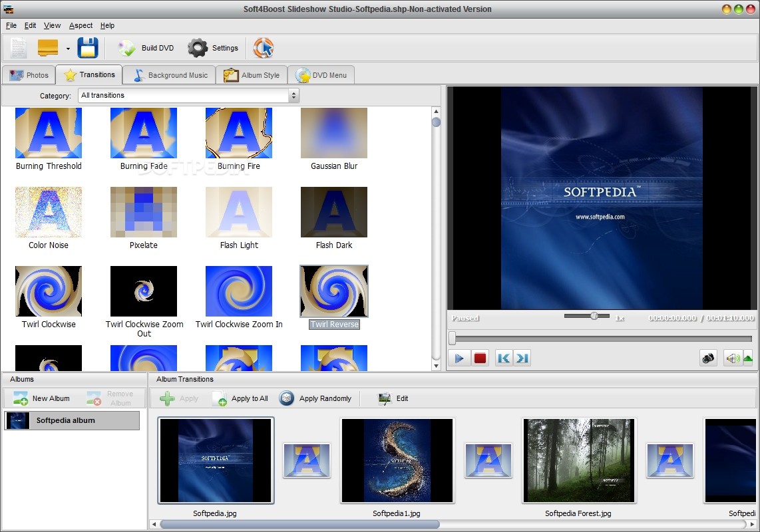Click the preview image of Softpedia
Viewport: 760px width, 532px height.
click(602, 198)
